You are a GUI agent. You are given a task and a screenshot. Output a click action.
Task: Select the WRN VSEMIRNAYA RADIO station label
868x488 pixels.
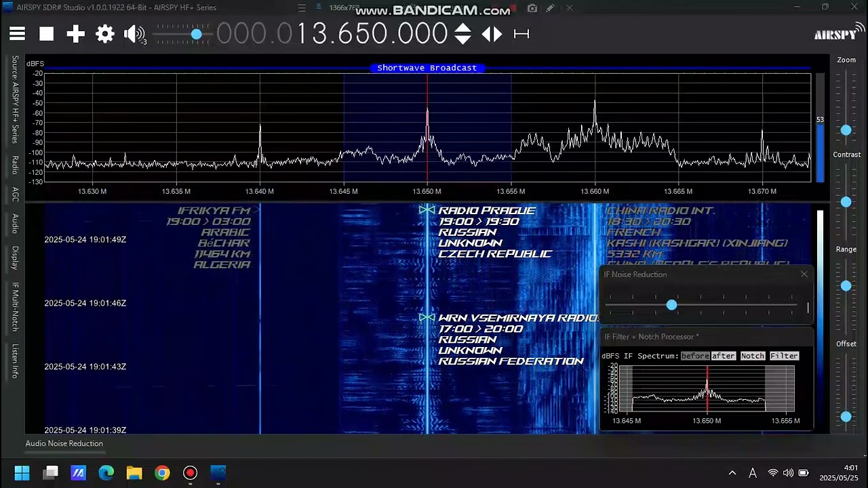518,318
